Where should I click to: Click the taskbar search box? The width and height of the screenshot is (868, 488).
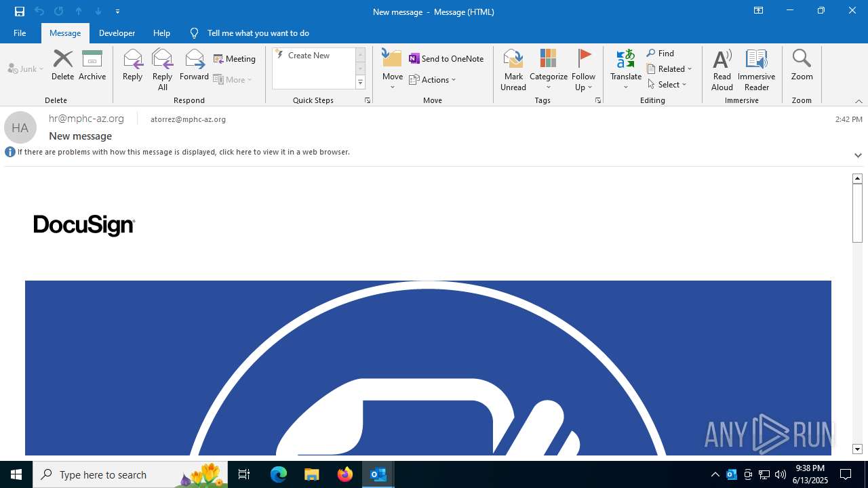pyautogui.click(x=130, y=474)
